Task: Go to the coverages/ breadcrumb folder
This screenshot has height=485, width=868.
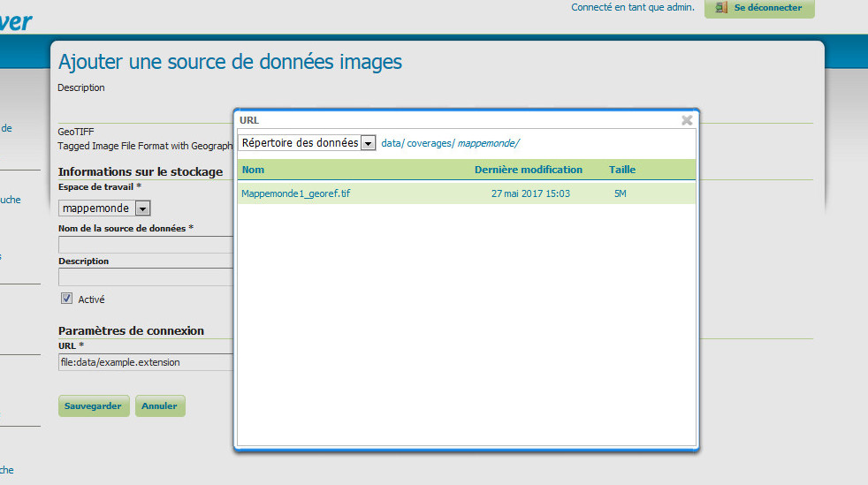Action: coord(430,143)
